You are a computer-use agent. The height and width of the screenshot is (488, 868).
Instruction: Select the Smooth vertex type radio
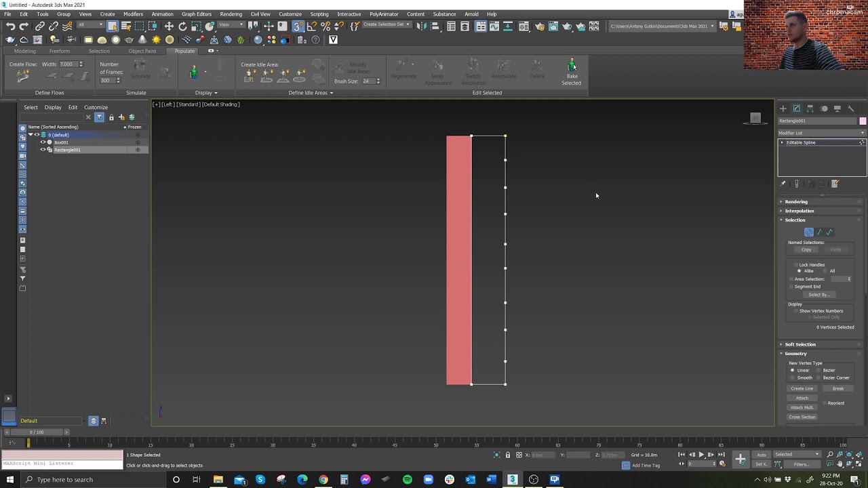coord(793,378)
